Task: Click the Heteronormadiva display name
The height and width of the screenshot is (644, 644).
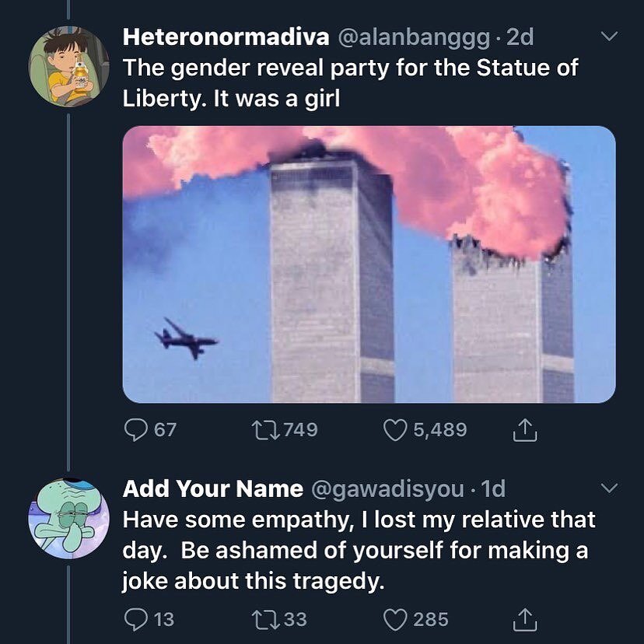Action: 226,37
